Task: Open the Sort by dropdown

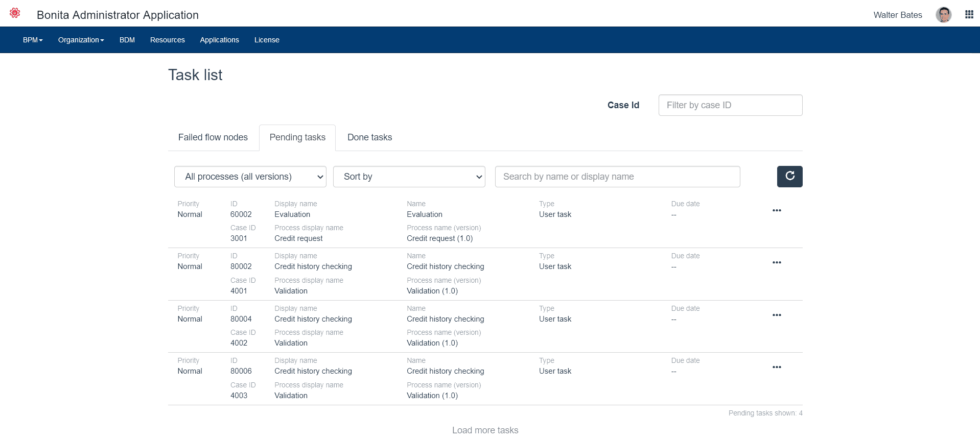Action: pos(409,177)
